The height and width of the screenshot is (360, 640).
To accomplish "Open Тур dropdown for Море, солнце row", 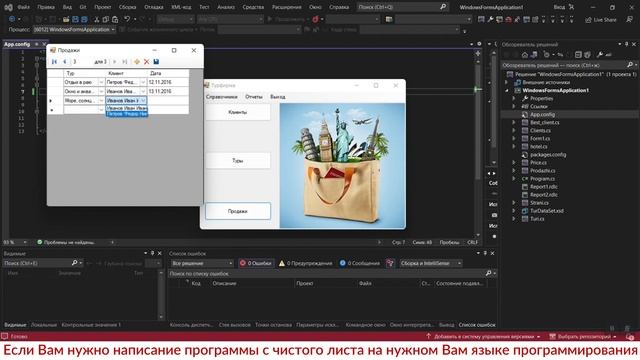I will [x=101, y=100].
